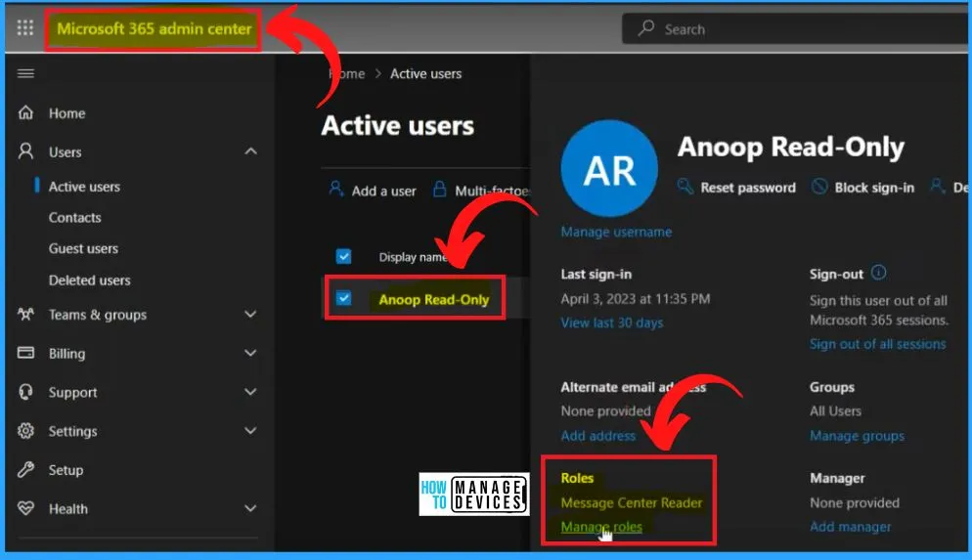Collapse navigation with the hamburger menu icon
The image size is (972, 560).
click(25, 73)
